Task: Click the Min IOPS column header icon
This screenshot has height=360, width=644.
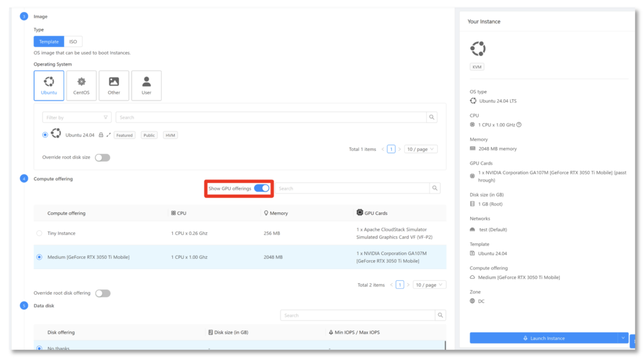Action: [331, 332]
